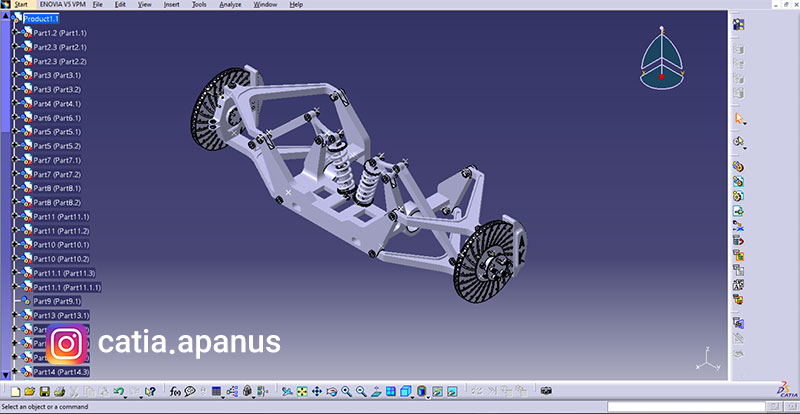The image size is (800, 414).
Task: Click the Create Multi-View icon
Action: coord(391,392)
